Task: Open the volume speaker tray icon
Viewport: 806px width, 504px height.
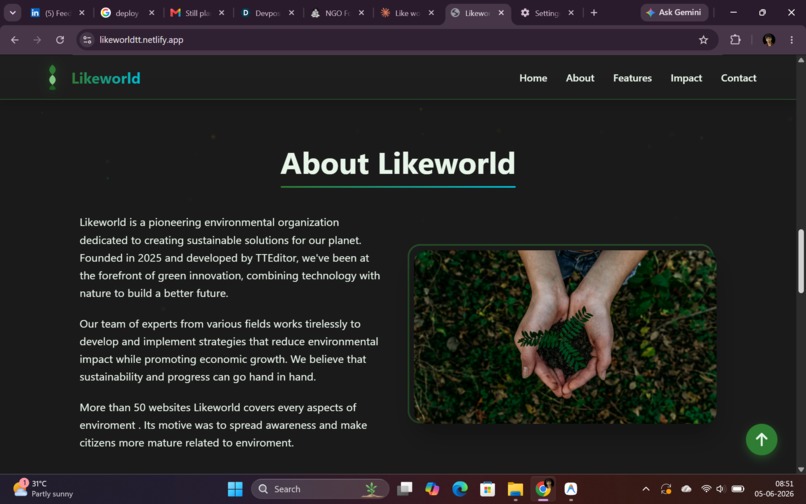Action: pyautogui.click(x=720, y=489)
